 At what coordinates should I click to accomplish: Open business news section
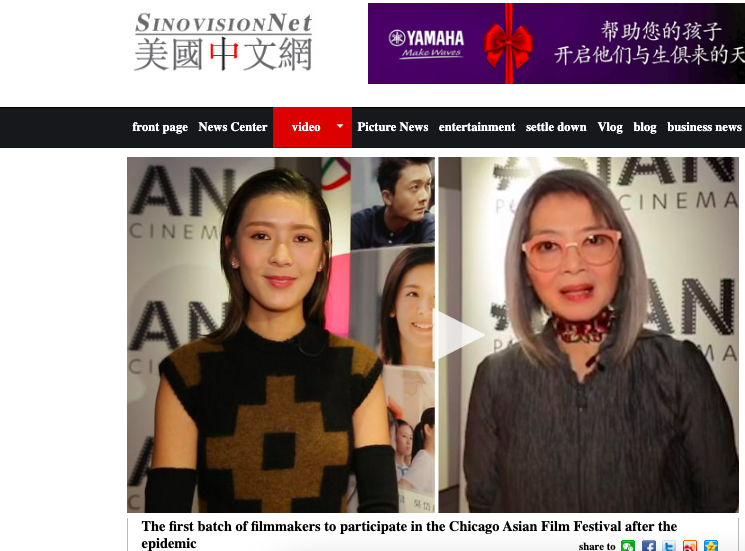click(x=704, y=127)
